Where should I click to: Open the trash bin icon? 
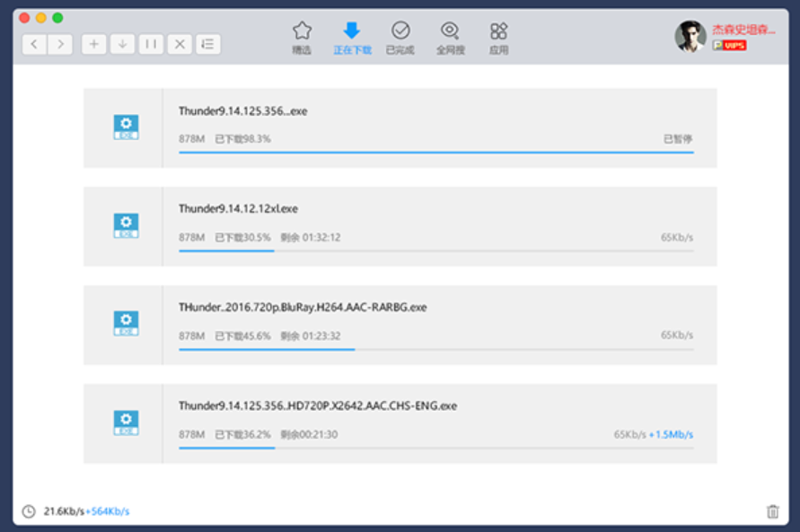click(772, 511)
